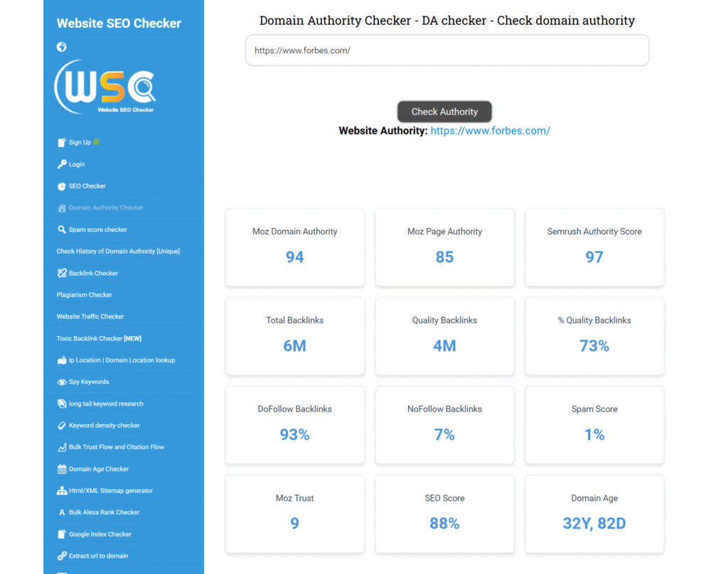This screenshot has width=728, height=574.
Task: Open Backlink Checker from sidebar
Action: pyautogui.click(x=124, y=274)
